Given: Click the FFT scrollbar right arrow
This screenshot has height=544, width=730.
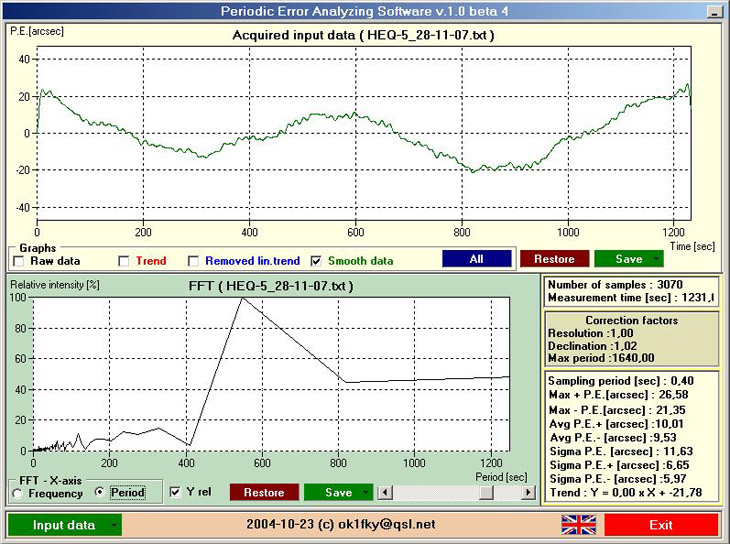Looking at the screenshot, I should [x=528, y=492].
